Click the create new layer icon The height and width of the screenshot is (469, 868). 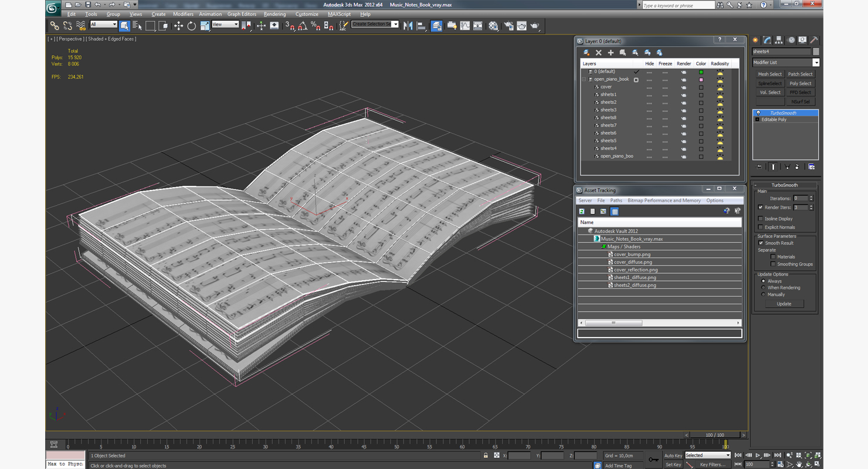tap(586, 53)
